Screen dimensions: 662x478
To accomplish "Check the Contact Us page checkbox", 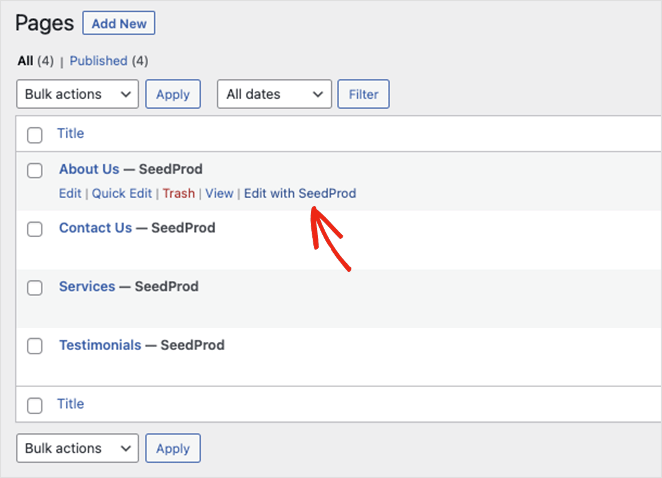I will (x=35, y=229).
